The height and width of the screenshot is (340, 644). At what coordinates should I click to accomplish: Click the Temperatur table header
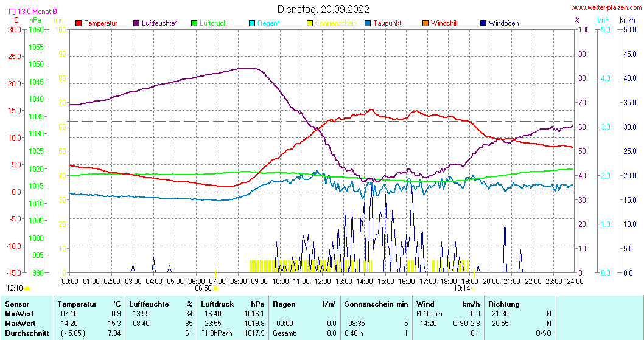coord(77,304)
